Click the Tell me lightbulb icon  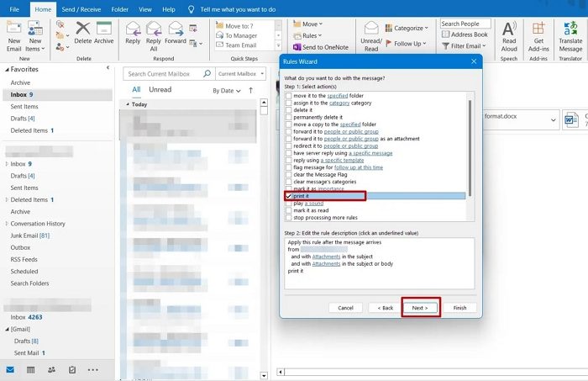(x=191, y=9)
